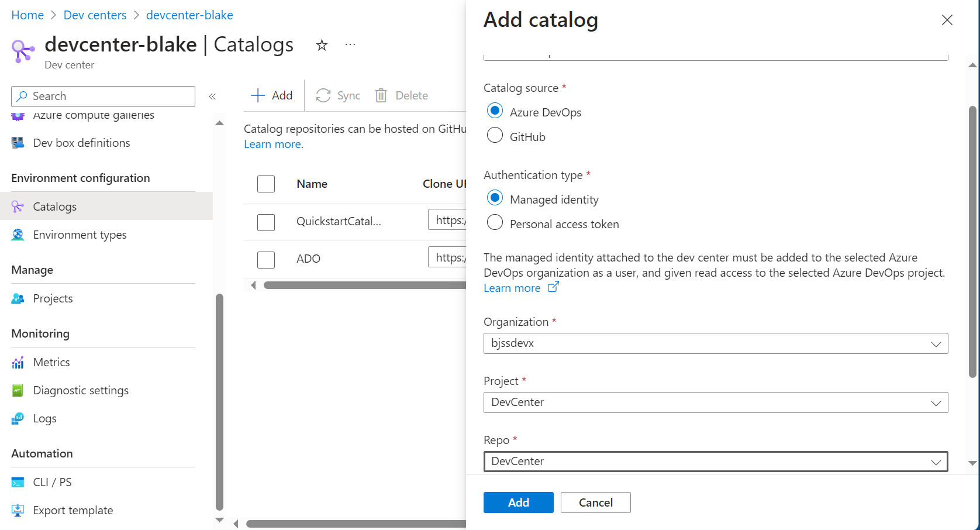The width and height of the screenshot is (980, 530).
Task: Click the QuickstartCatal... catalog name
Action: click(x=339, y=222)
